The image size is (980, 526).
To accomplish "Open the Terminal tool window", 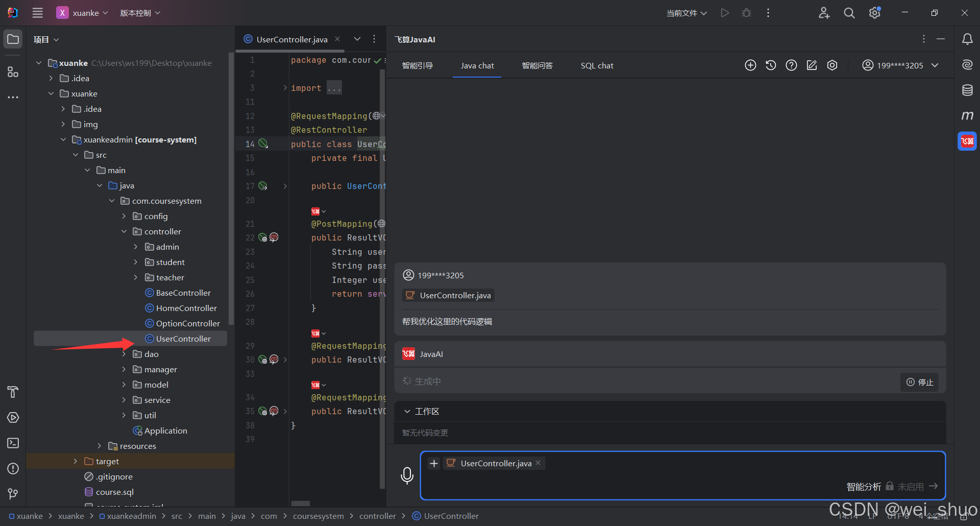I will 13,443.
